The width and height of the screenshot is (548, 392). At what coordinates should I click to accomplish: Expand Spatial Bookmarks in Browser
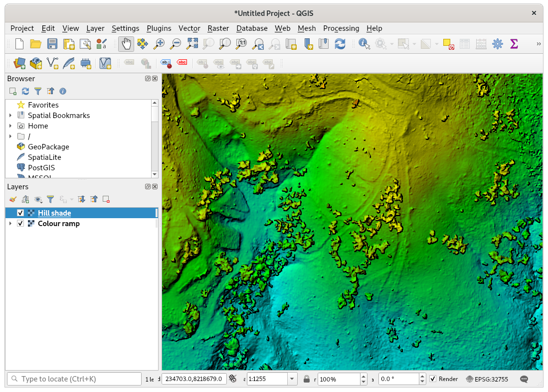coord(10,115)
